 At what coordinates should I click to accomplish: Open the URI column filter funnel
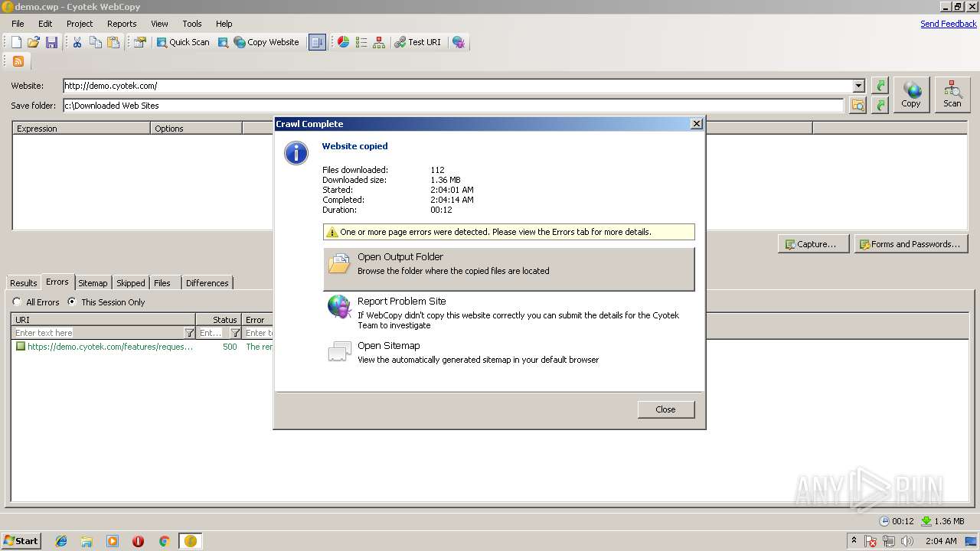pyautogui.click(x=190, y=333)
